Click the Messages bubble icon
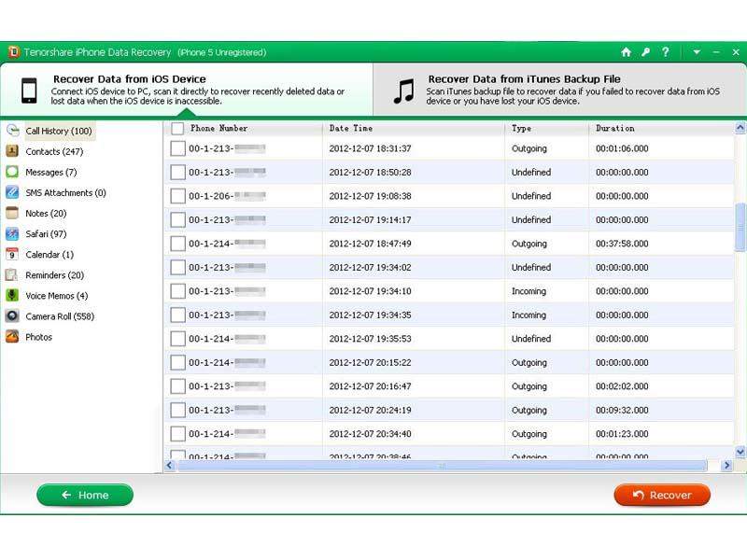747x560 pixels. click(12, 172)
